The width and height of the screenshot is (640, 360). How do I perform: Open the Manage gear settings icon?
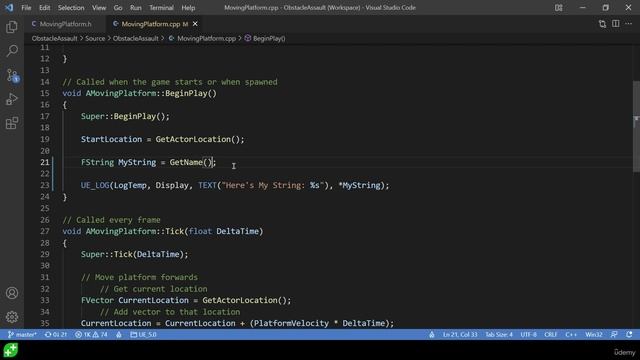click(x=12, y=317)
